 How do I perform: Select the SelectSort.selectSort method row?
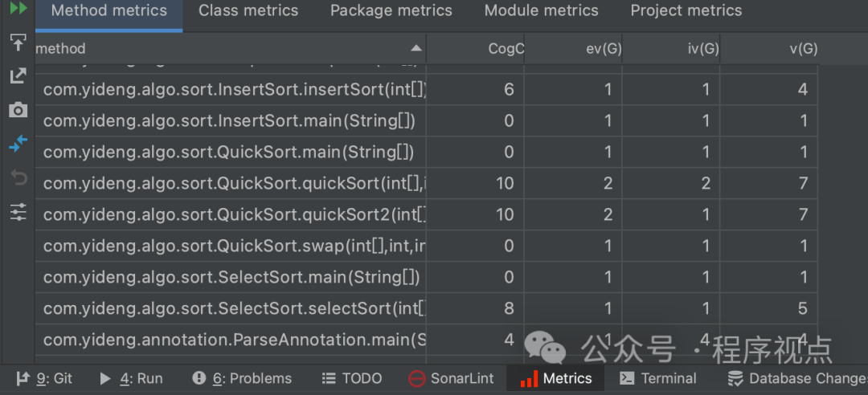[x=234, y=308]
